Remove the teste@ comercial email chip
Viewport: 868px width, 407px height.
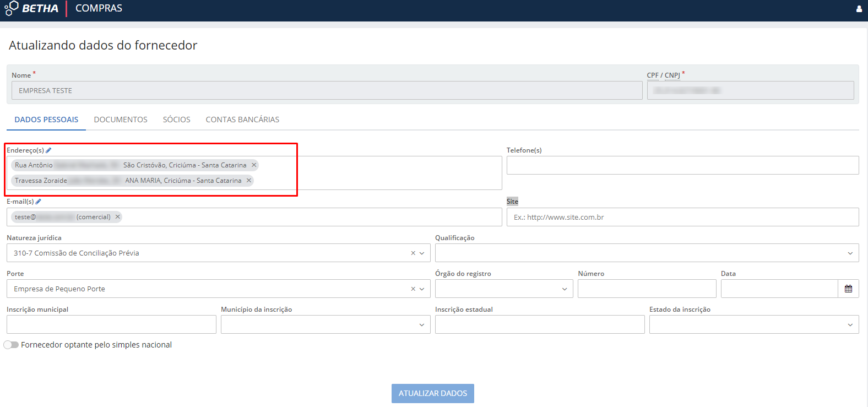tap(117, 217)
